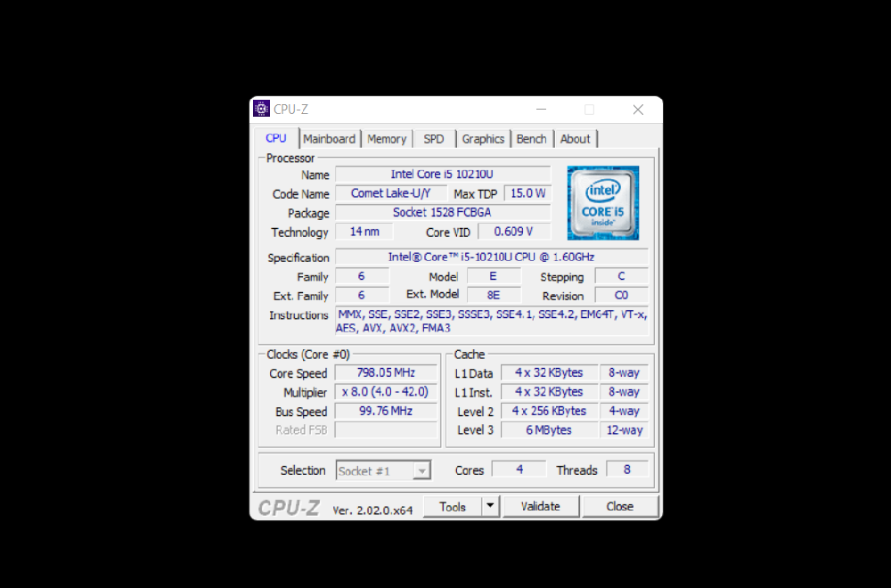Click the Cores value 4
Image resolution: width=891 pixels, height=588 pixels.
pos(519,470)
